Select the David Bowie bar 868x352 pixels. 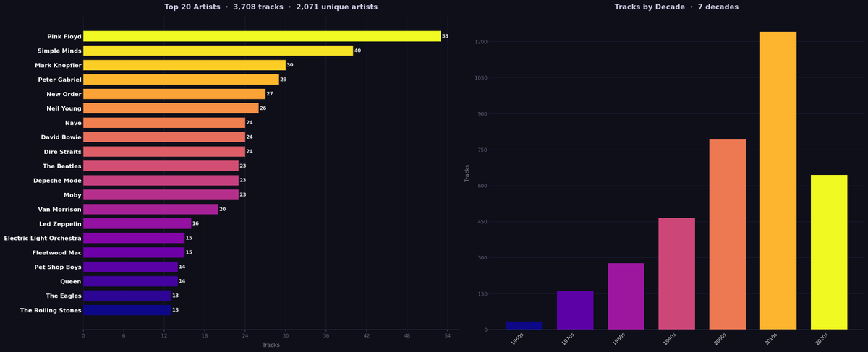pyautogui.click(x=164, y=137)
